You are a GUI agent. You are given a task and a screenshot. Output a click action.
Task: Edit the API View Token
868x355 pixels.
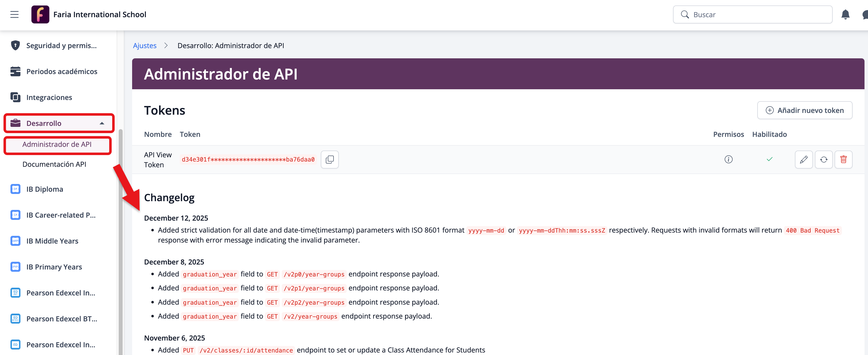(804, 160)
